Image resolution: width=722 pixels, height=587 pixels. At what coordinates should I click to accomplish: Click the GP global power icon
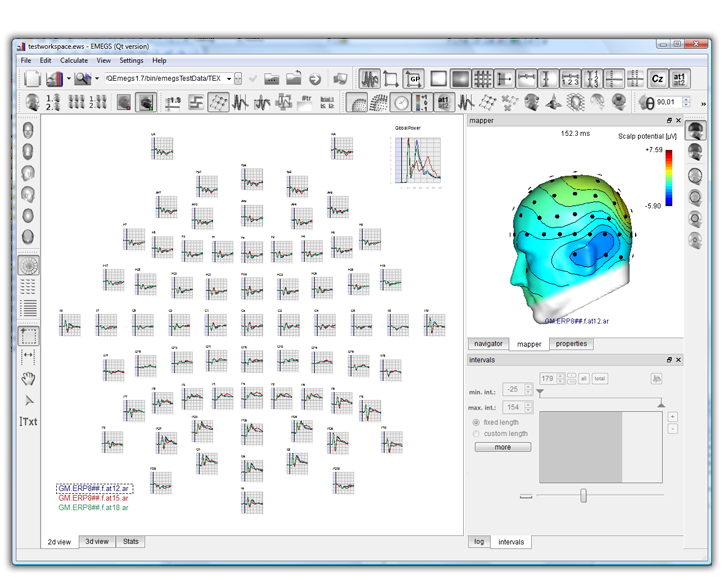[x=414, y=78]
